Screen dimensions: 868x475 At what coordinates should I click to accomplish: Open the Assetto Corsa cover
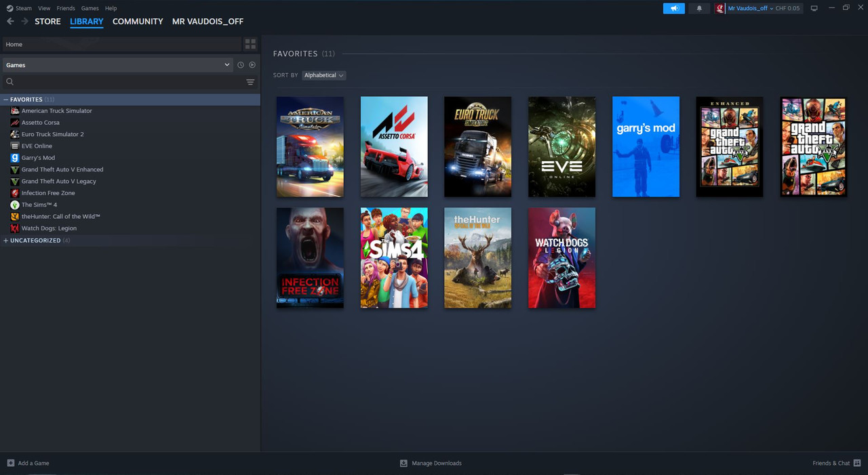pos(394,147)
